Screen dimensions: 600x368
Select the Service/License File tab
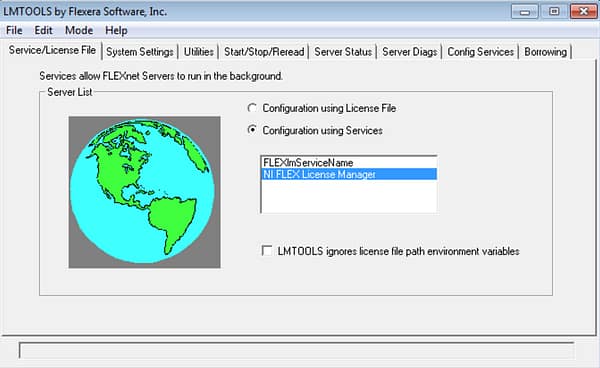[x=52, y=50]
